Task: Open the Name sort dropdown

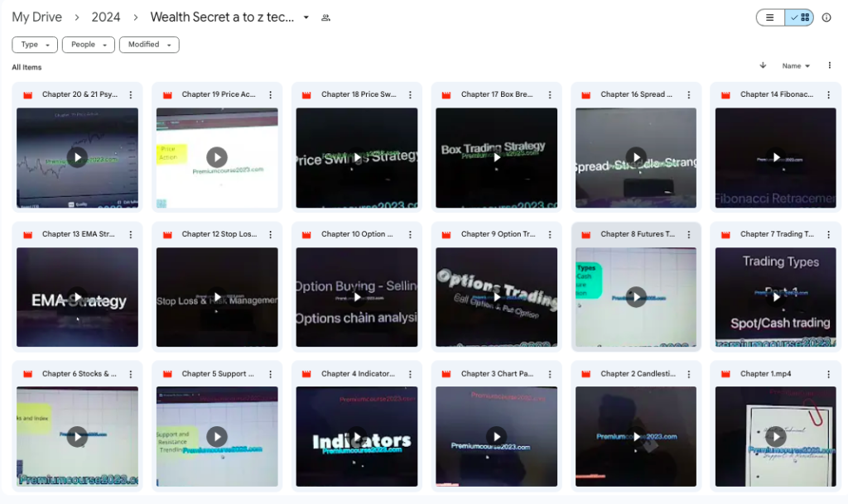Action: click(796, 66)
